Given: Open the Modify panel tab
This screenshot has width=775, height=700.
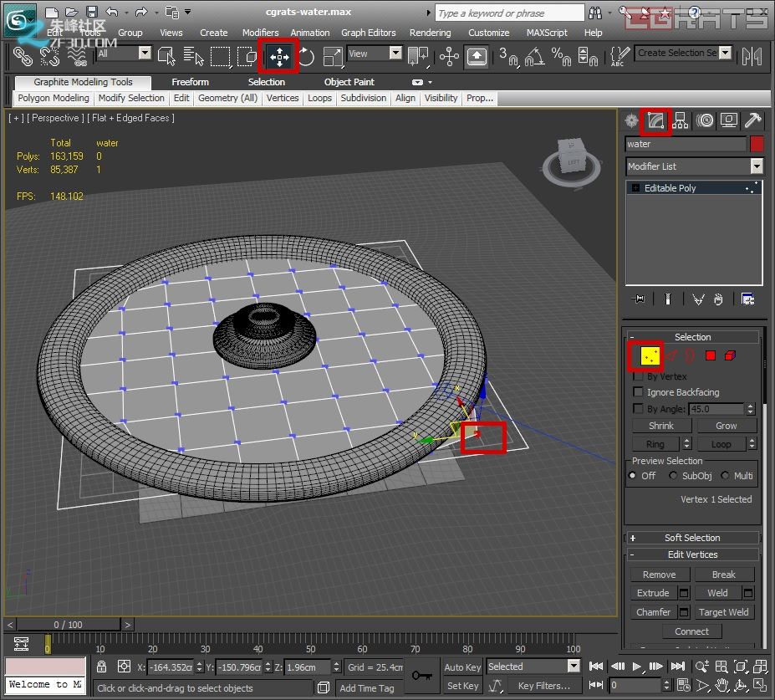Looking at the screenshot, I should 656,120.
